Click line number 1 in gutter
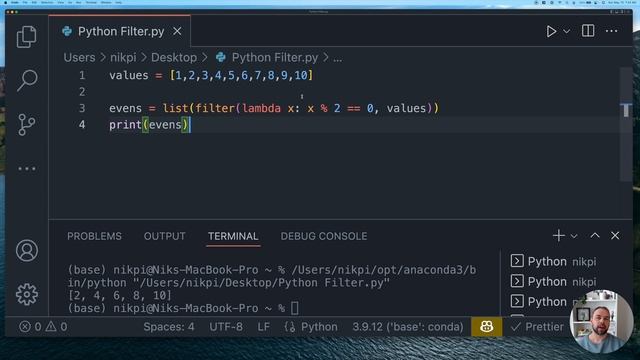 click(x=82, y=76)
